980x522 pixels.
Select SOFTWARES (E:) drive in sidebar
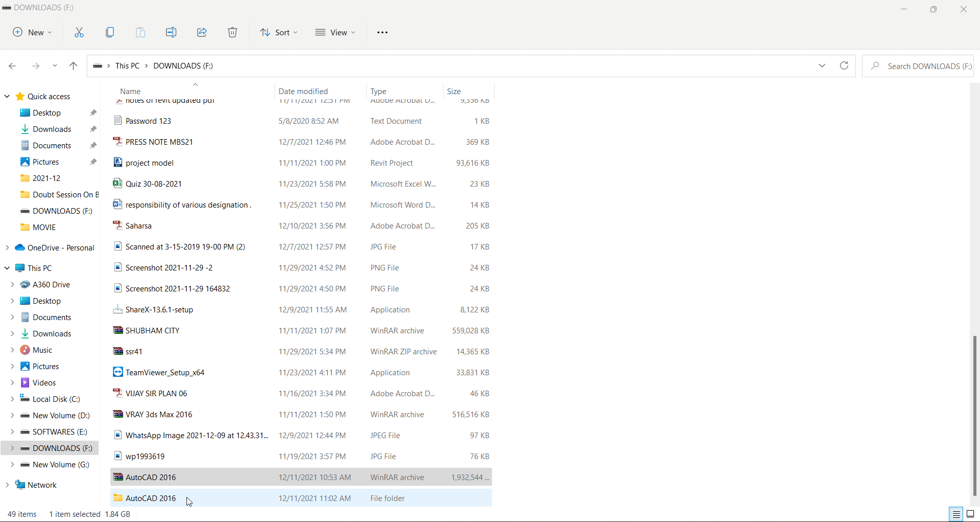(60, 432)
